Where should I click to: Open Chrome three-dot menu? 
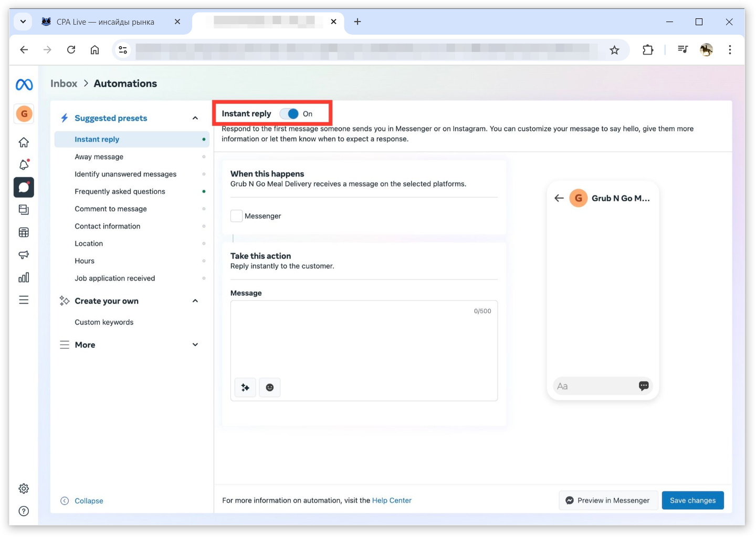pyautogui.click(x=730, y=49)
